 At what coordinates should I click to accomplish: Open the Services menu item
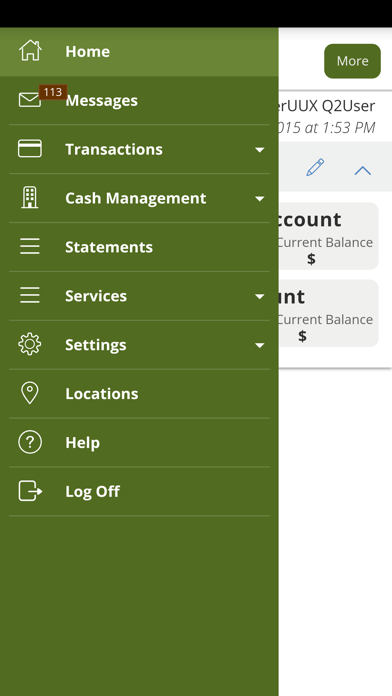[x=139, y=296]
